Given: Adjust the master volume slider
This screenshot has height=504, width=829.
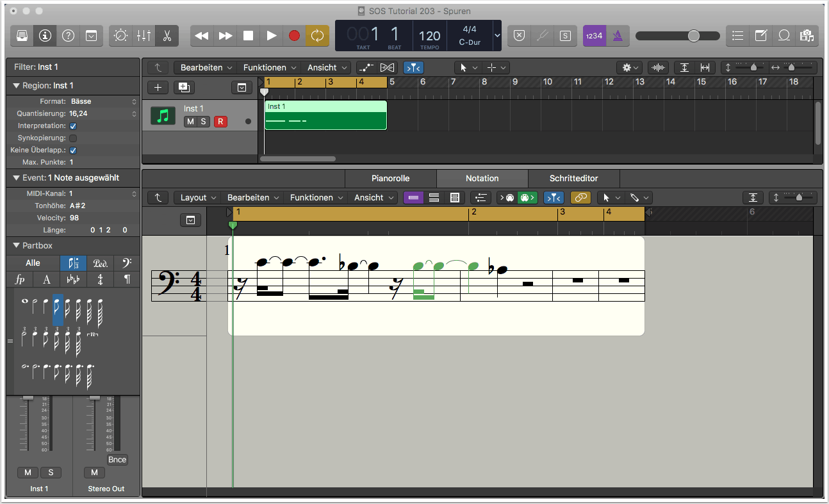Looking at the screenshot, I should pyautogui.click(x=694, y=36).
